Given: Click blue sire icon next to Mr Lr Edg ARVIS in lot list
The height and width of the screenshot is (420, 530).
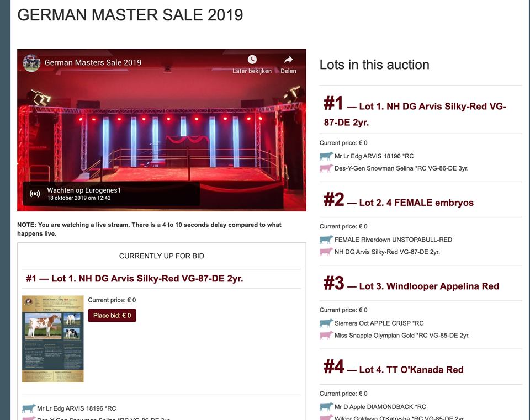Looking at the screenshot, I should pos(326,156).
